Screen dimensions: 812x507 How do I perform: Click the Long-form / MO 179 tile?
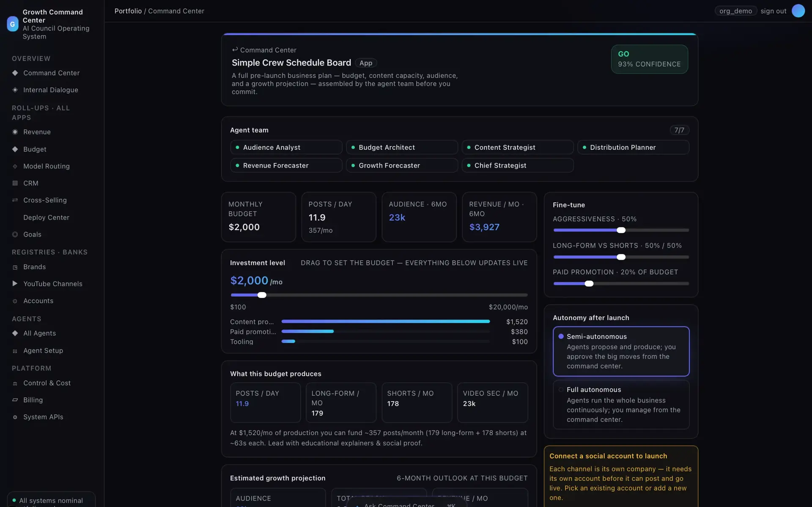point(341,402)
